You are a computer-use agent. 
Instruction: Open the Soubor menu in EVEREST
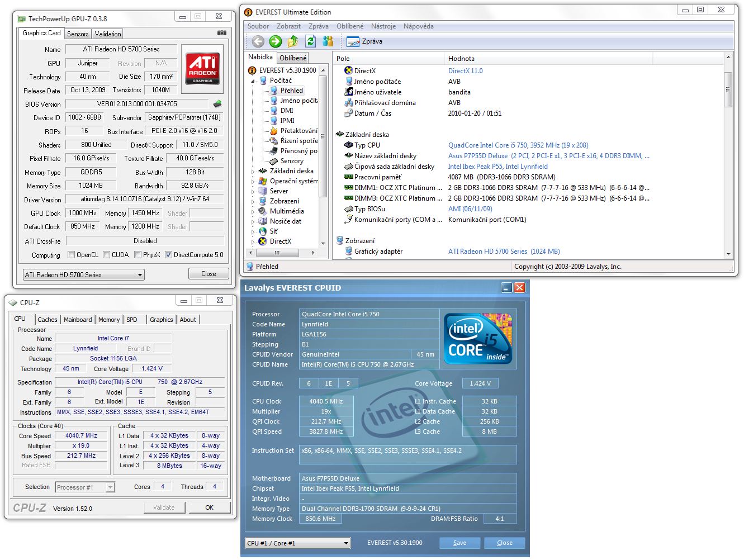pos(258,26)
